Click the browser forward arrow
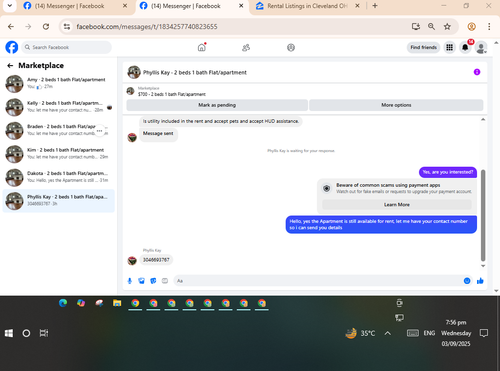This screenshot has width=500, height=371. [x=28, y=27]
